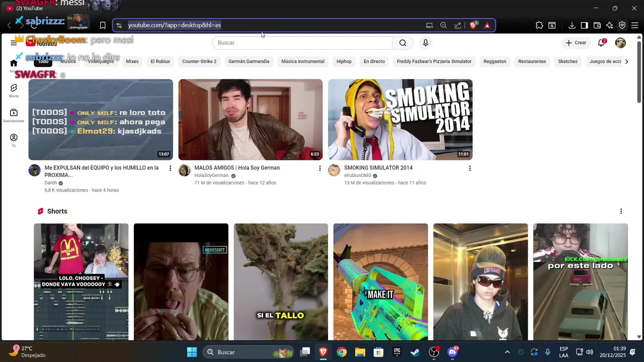
Task: Go to Shorts in the left sidebar
Action: 14,90
